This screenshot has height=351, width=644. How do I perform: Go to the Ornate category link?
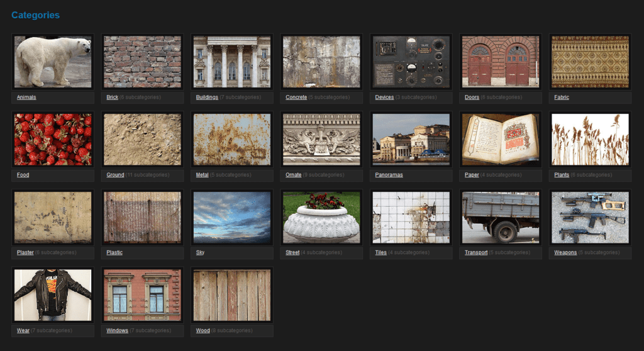tap(293, 175)
